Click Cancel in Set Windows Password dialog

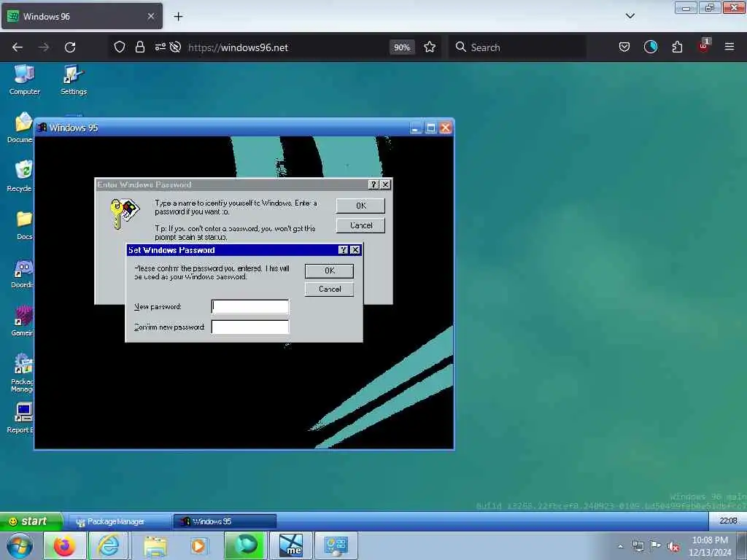[x=329, y=289]
